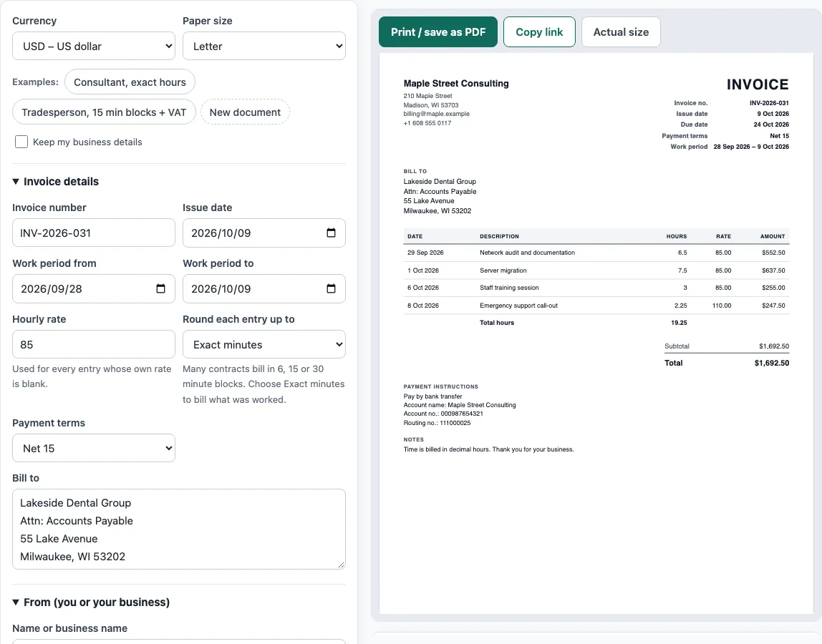Click the Network audit and documentation row
Image resolution: width=822 pixels, height=644 pixels.
point(596,253)
